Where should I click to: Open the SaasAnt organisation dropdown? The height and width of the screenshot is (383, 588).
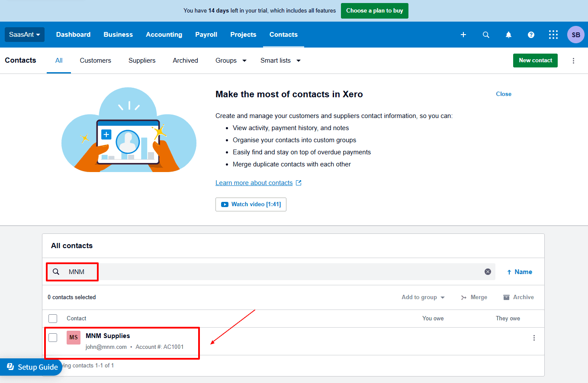tap(25, 35)
